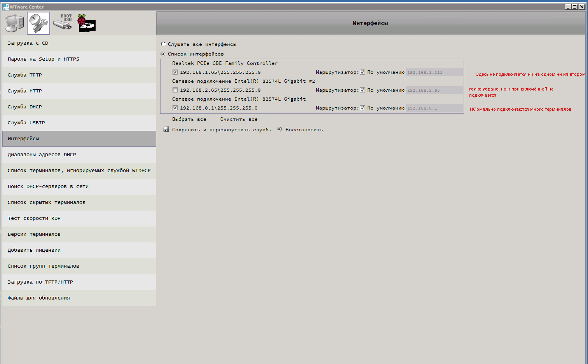Open 'Диапазоны адресов DHCP' section
The width and height of the screenshot is (588, 364).
(x=42, y=155)
